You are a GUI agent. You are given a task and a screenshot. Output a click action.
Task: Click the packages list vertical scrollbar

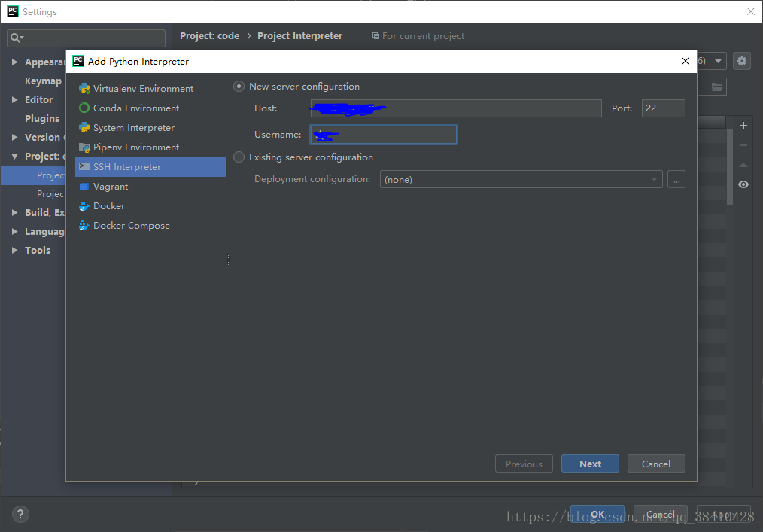[x=729, y=168]
